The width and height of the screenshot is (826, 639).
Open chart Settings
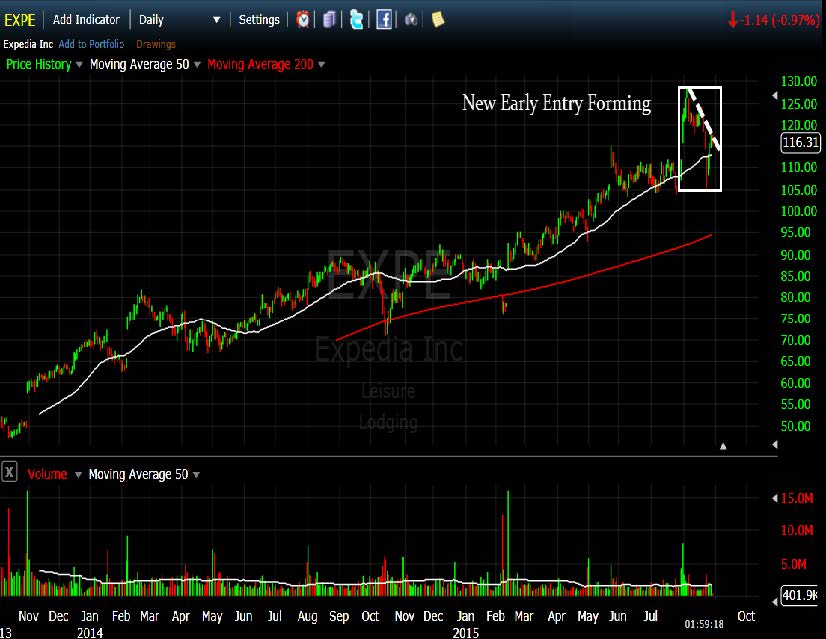pyautogui.click(x=259, y=20)
